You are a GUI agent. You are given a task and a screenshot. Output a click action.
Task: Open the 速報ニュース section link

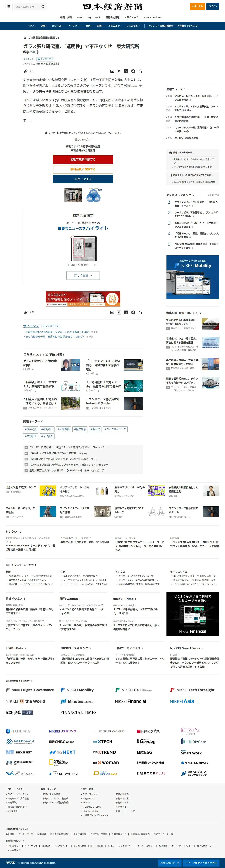[x=176, y=89]
